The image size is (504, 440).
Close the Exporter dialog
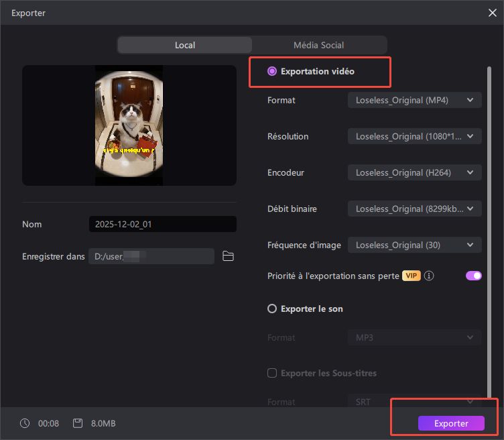[x=493, y=13]
